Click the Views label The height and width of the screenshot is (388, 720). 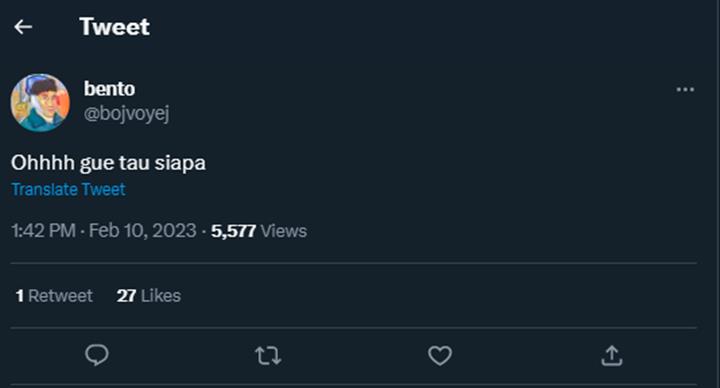coord(284,231)
